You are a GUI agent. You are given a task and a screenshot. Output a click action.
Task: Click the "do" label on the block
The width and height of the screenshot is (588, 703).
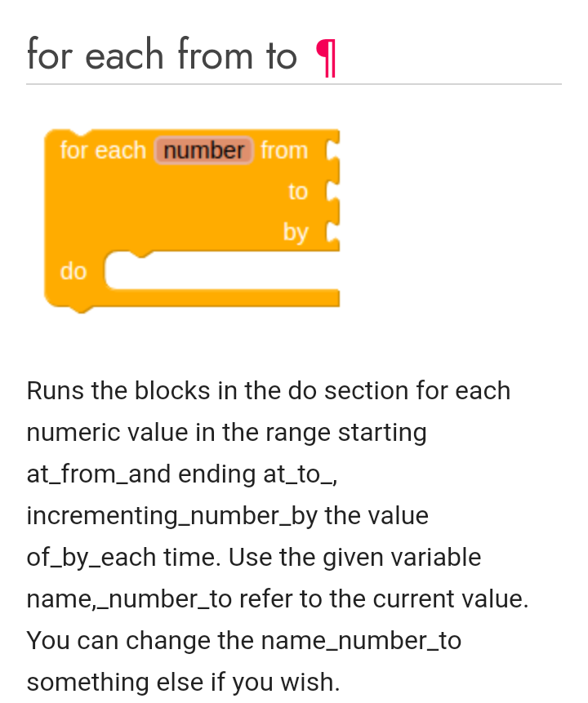(73, 271)
